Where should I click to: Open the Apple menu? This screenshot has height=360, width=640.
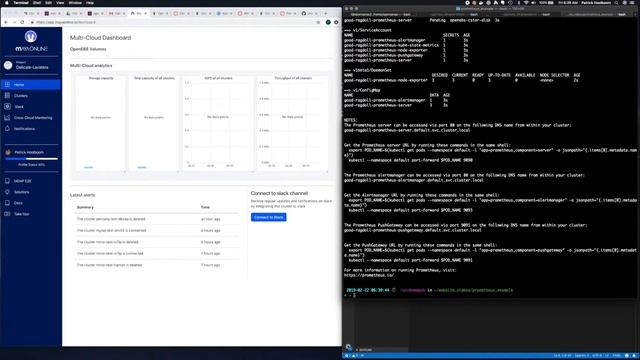(x=7, y=2)
